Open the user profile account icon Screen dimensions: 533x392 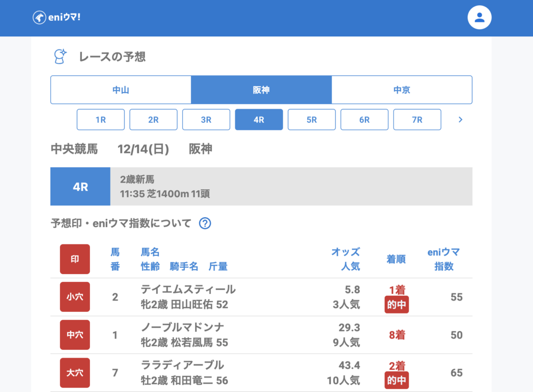point(479,18)
